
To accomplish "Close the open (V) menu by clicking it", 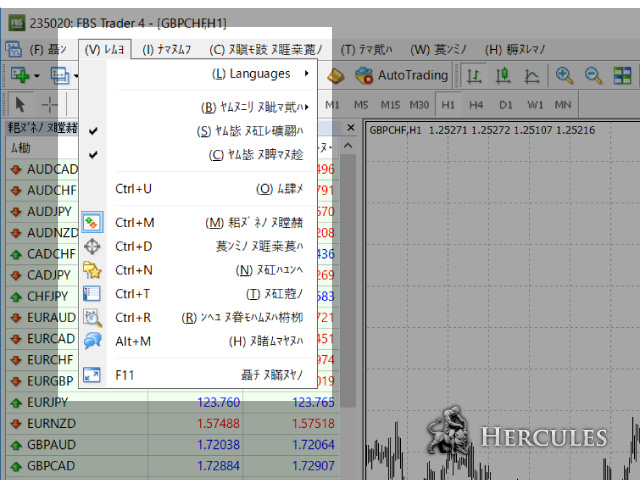I will [x=104, y=50].
